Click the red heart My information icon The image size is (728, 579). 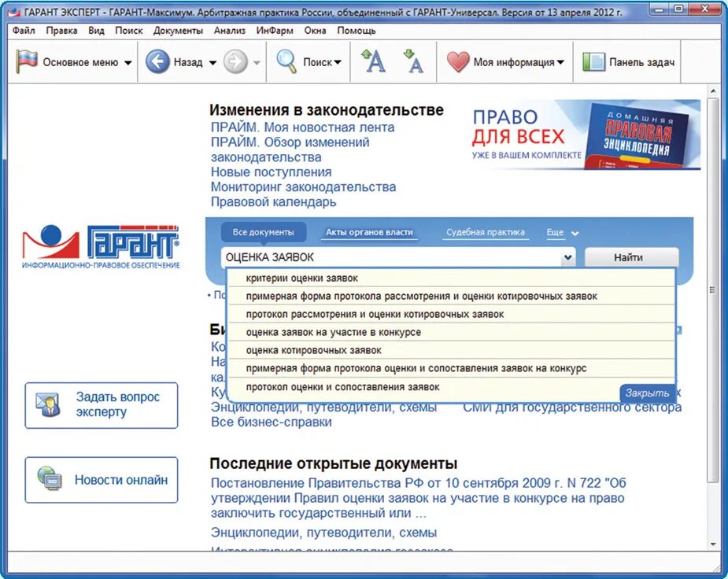458,61
